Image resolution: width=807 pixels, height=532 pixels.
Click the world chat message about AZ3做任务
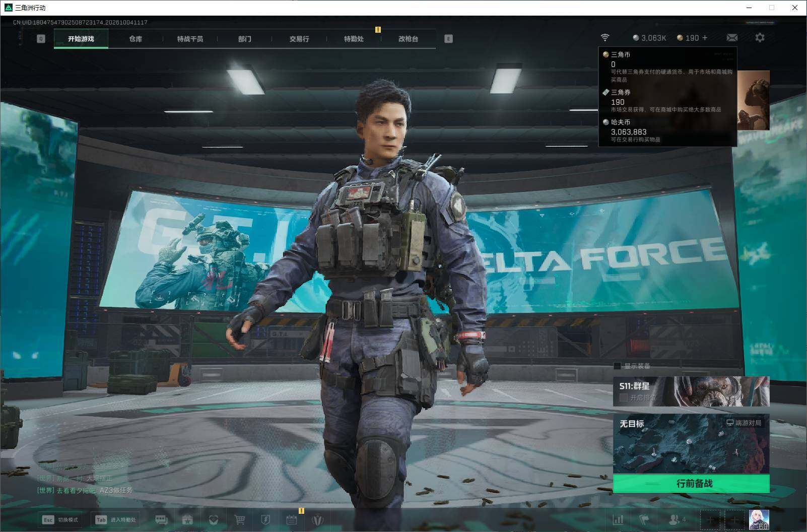[85, 490]
